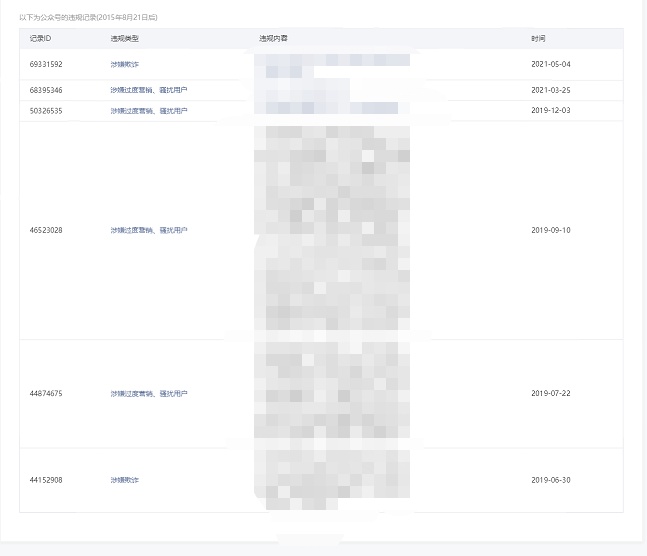Click the date 2021-03-25
Screen dimensions: 647x556
coord(551,90)
